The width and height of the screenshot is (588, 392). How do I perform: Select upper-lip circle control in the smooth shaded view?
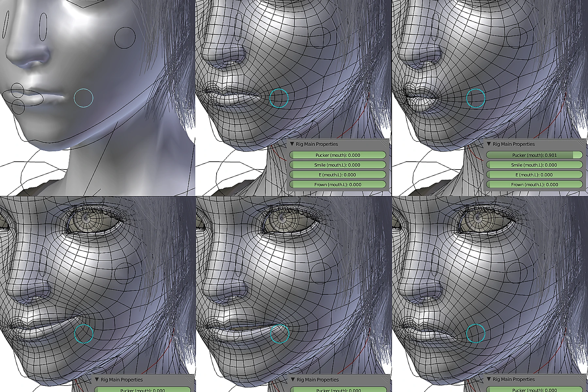17,90
